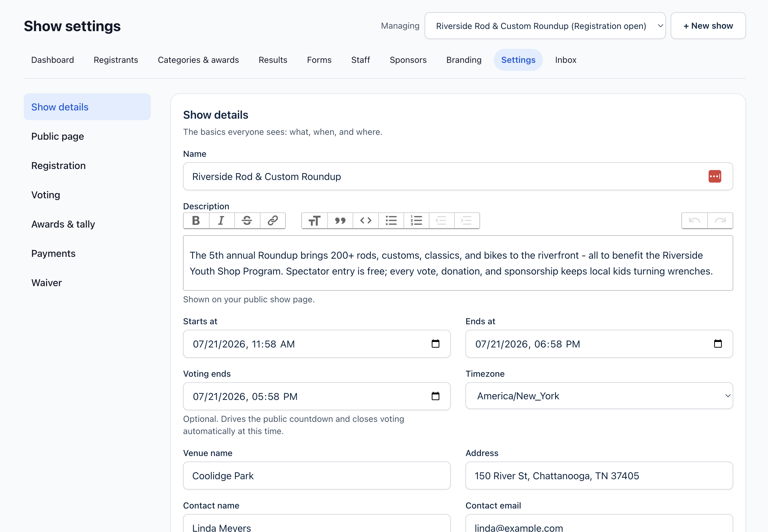
Task: Insert a link in description
Action: pos(273,221)
